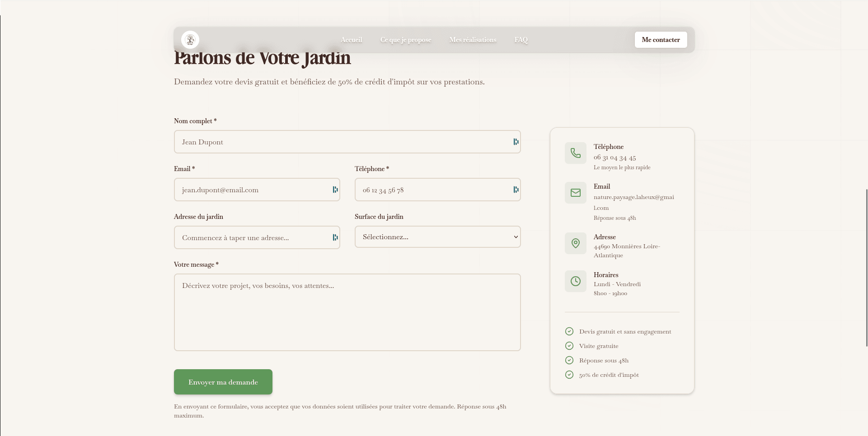
Task: Open the Surface du jardin dropdown
Action: point(437,237)
